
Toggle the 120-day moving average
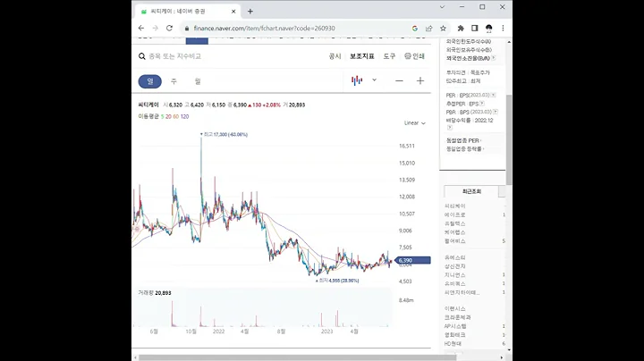[x=185, y=116]
